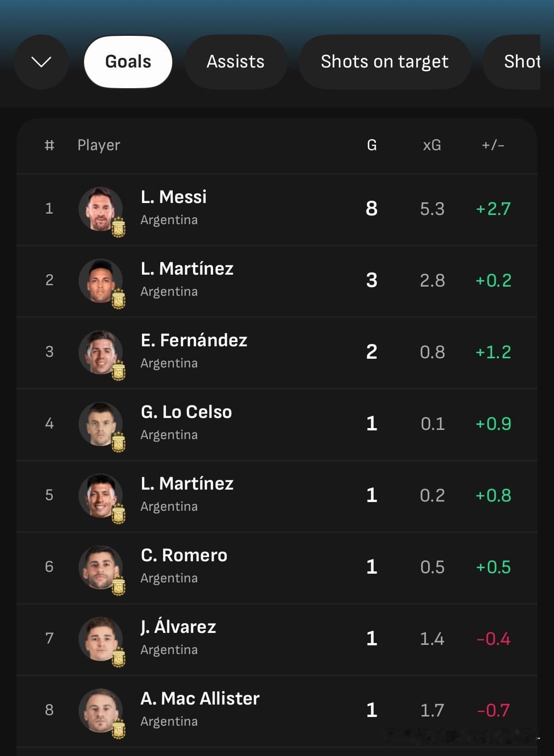Sort by the +/- column header

tap(493, 145)
